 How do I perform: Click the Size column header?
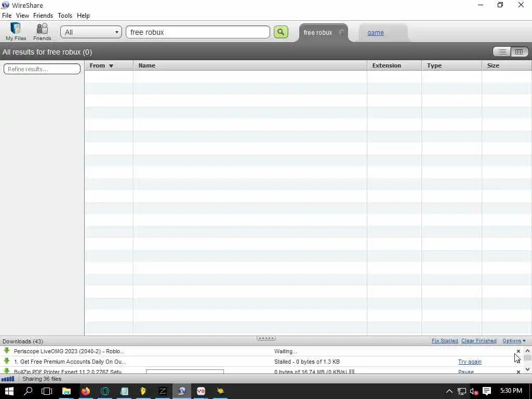click(x=507, y=65)
